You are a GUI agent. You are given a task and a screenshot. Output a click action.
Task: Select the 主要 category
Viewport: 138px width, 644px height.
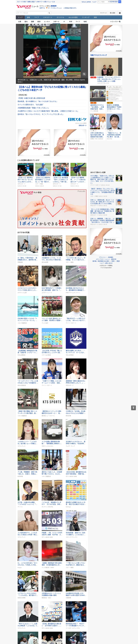click(20, 21)
